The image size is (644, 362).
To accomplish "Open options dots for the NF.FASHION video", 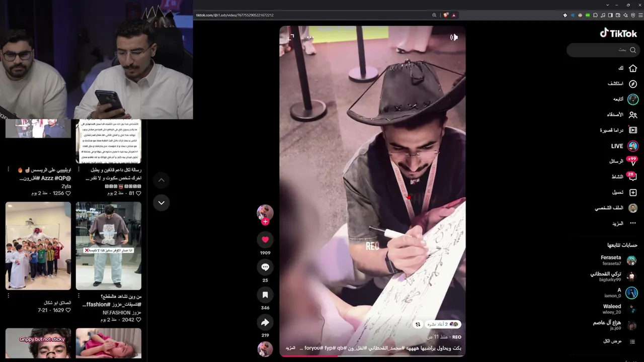I will pos(79,296).
